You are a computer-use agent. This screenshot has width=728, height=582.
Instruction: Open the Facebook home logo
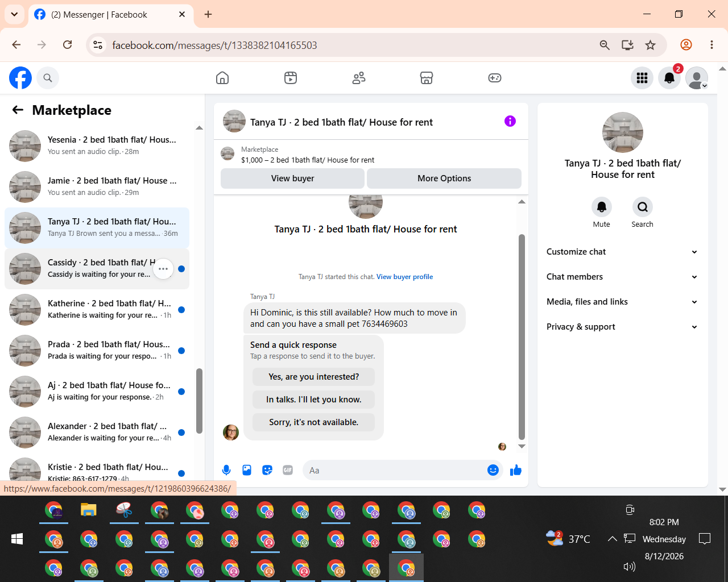20,78
